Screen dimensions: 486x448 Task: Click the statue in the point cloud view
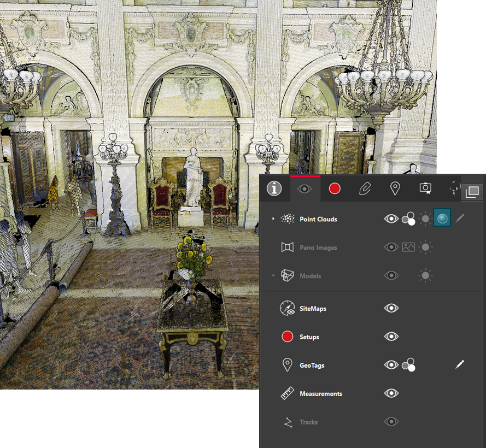(193, 178)
